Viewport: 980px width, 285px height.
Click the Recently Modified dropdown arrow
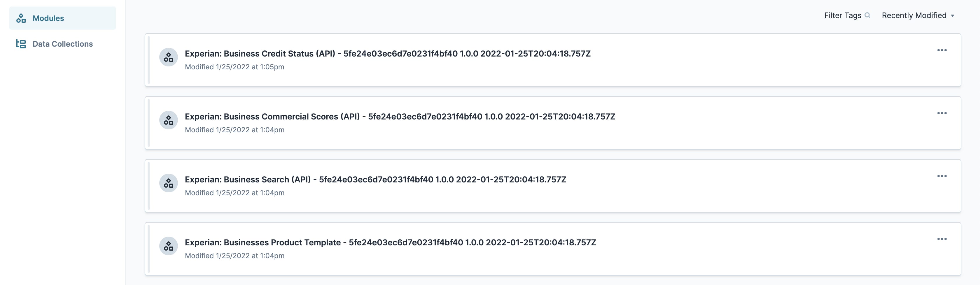click(953, 16)
